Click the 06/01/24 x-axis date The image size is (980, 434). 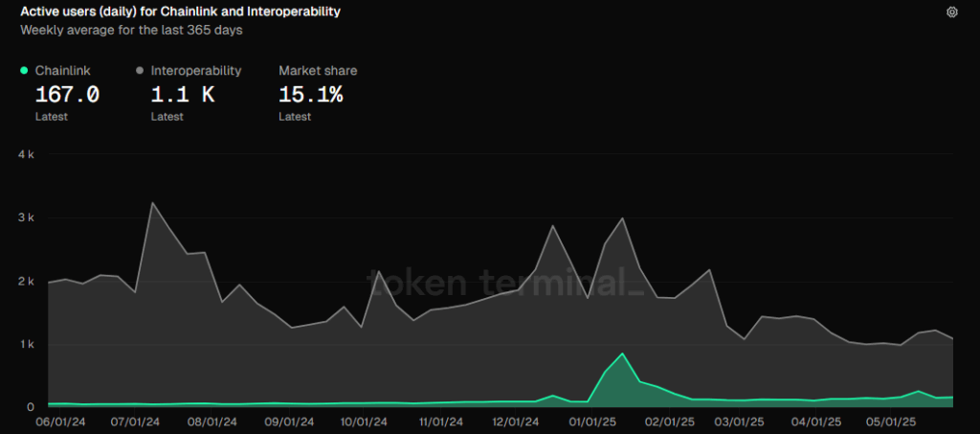tap(61, 422)
